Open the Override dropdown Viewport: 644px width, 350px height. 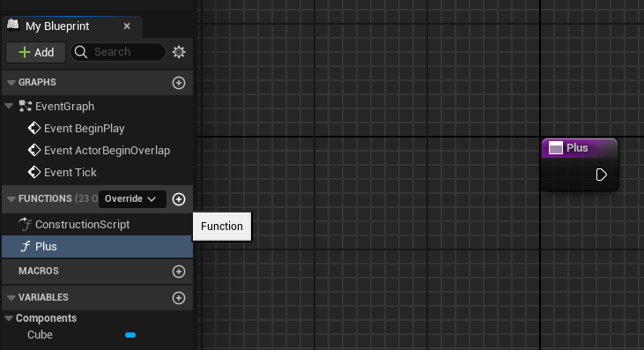tap(132, 199)
